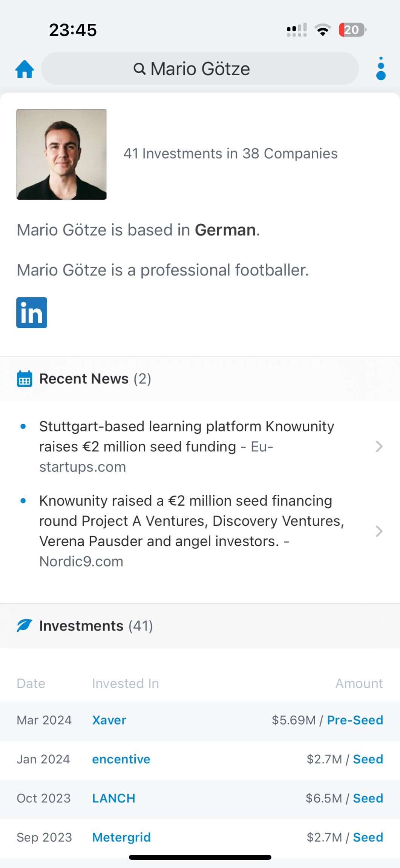Image resolution: width=400 pixels, height=868 pixels.
Task: Tap the Recent News calendar icon
Action: coord(25,379)
